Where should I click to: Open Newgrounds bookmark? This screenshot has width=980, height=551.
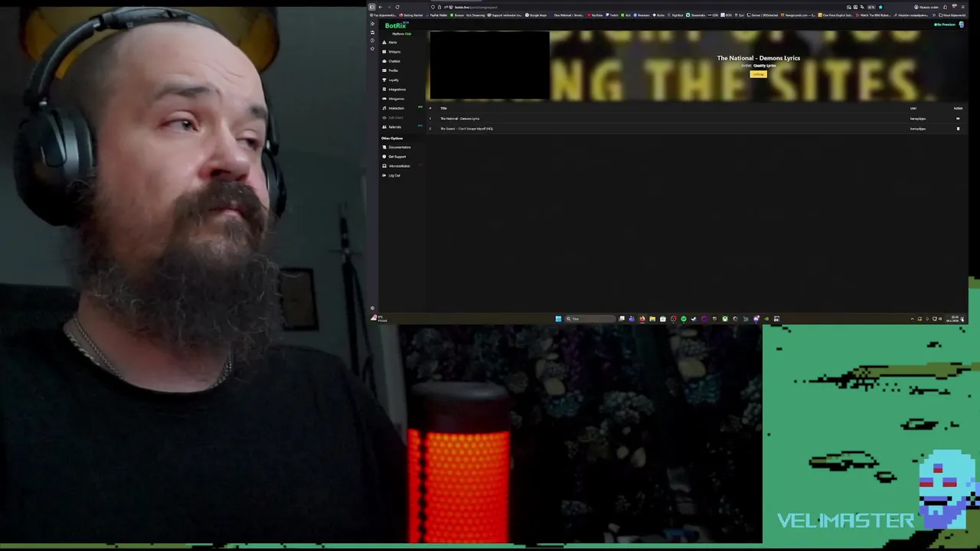click(798, 15)
